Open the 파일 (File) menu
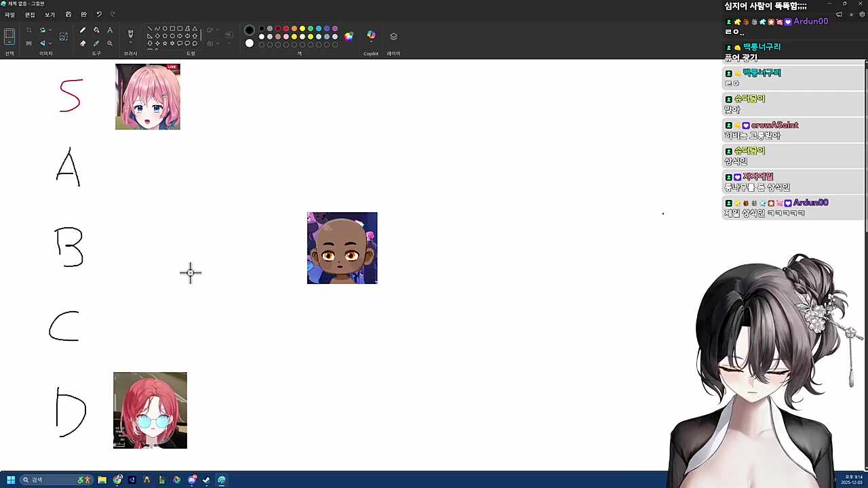 tap(10, 14)
